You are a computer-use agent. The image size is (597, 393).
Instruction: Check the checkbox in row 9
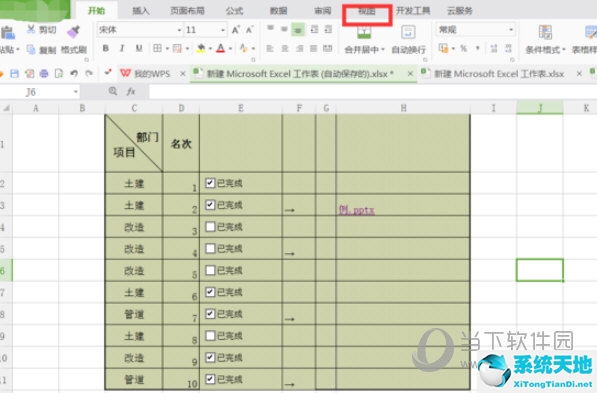pyautogui.click(x=210, y=335)
